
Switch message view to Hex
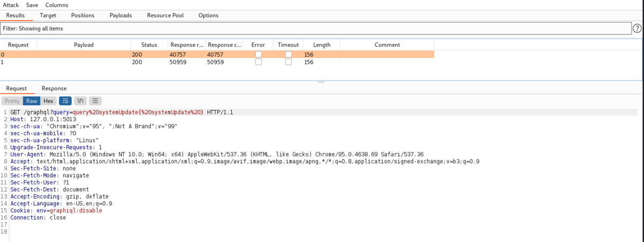pos(48,101)
